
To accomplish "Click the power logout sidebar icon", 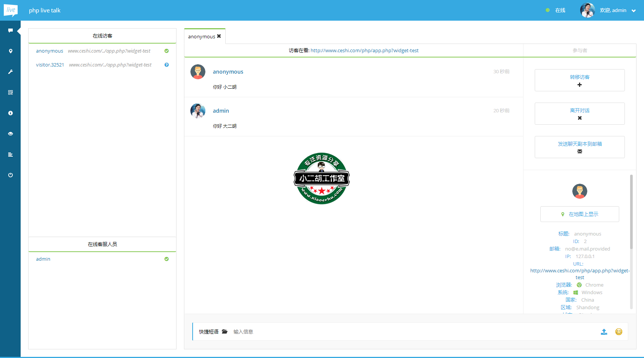I will click(11, 175).
